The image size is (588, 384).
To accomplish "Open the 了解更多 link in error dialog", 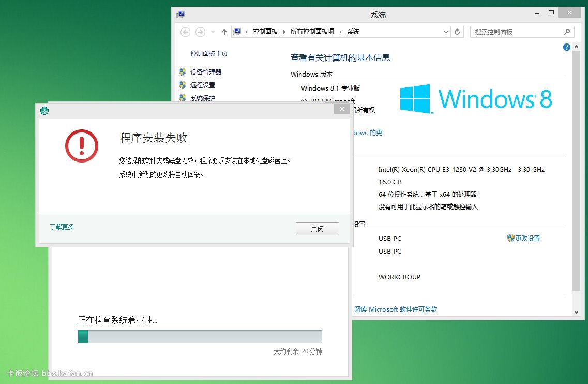I will 62,227.
